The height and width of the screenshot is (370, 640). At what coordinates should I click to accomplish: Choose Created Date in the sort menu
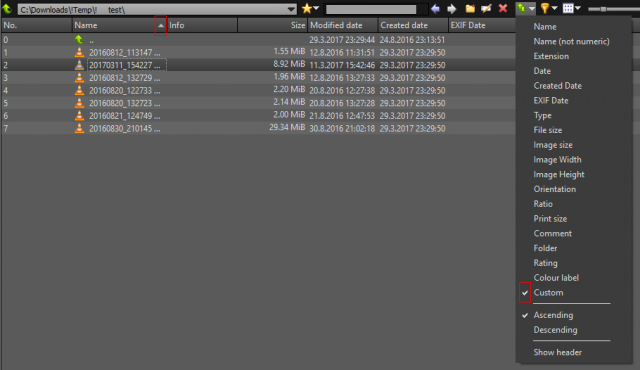pyautogui.click(x=557, y=86)
